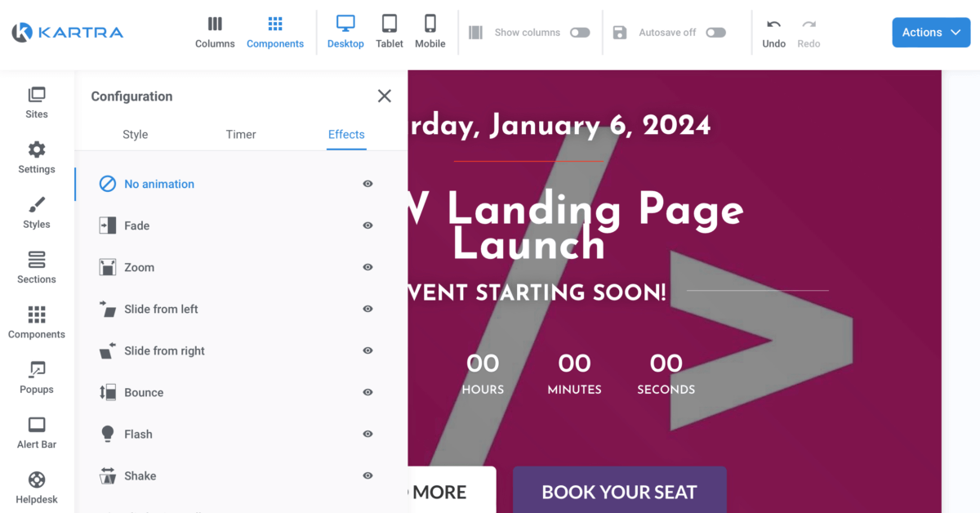Toggle the Autosave switch
This screenshot has height=513, width=980.
[715, 33]
